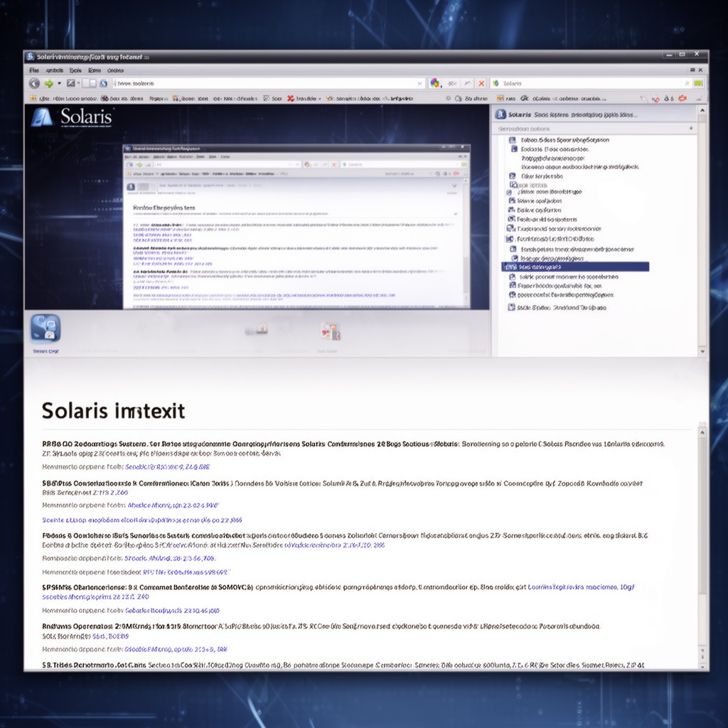This screenshot has width=728, height=728.
Task: Click the multicolored round icon in the toolbar
Action: [435, 83]
